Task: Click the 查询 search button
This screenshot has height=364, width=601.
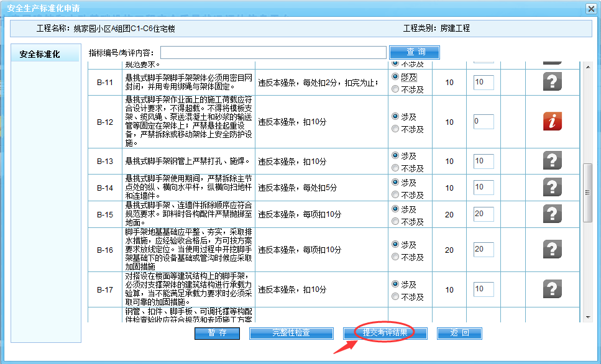Action: click(415, 52)
